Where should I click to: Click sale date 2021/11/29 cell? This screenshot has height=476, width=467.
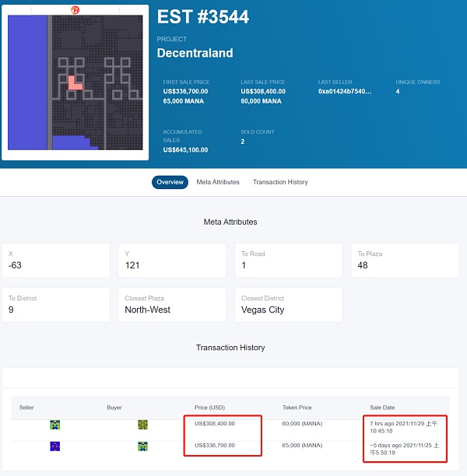pyautogui.click(x=403, y=427)
